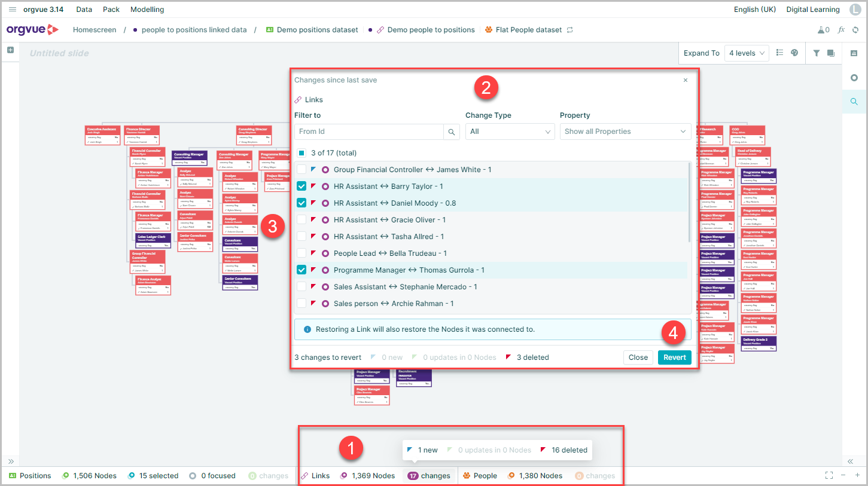Close the Changes since last save dialog with X
868x486 pixels.
pyautogui.click(x=686, y=80)
